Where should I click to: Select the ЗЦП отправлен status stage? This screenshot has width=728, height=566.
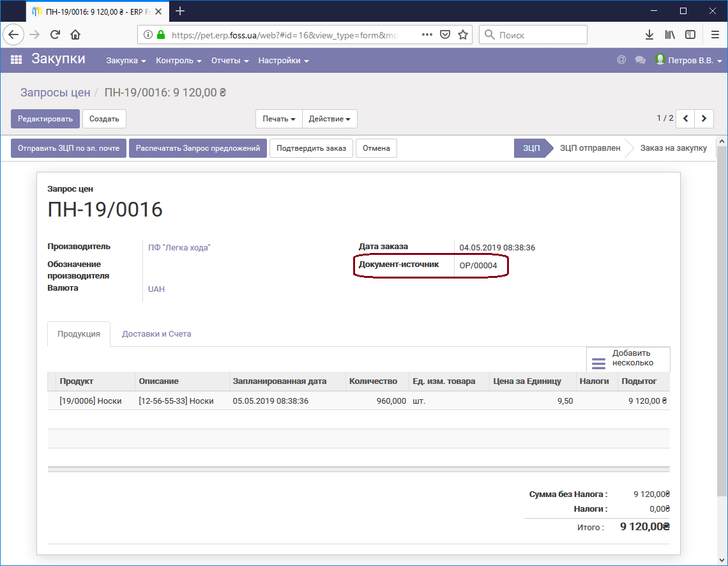(589, 148)
